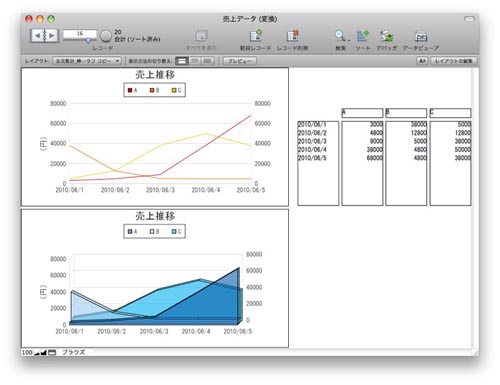Switch to Form view button
The image size is (500, 385).
[182, 61]
